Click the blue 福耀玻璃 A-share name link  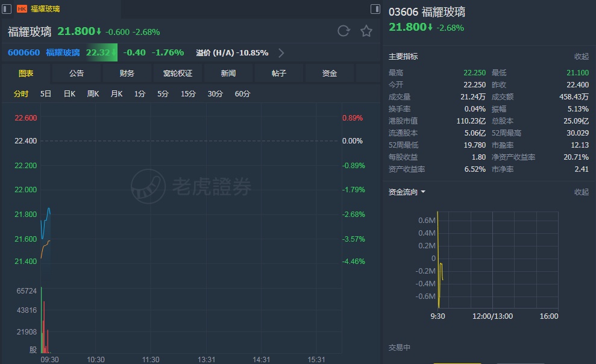tap(63, 52)
